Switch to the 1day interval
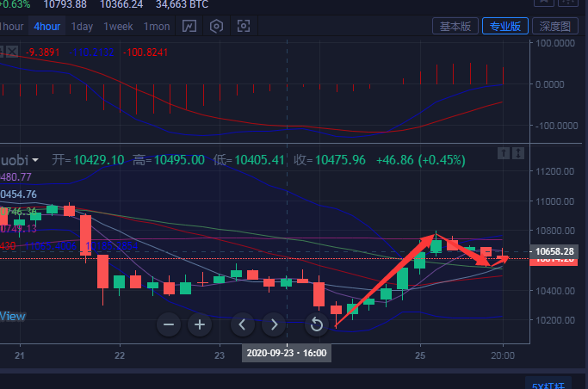 click(82, 26)
